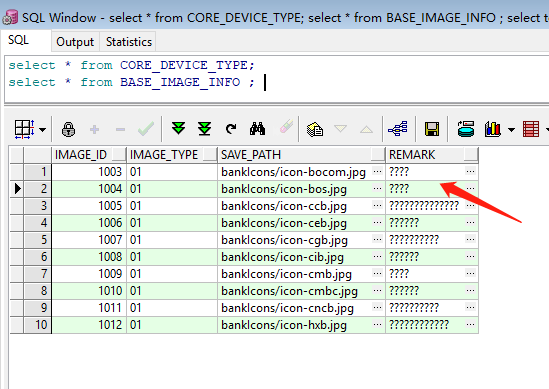The width and height of the screenshot is (549, 389).
Task: Click the IMAGE_ID column header
Action: click(89, 155)
